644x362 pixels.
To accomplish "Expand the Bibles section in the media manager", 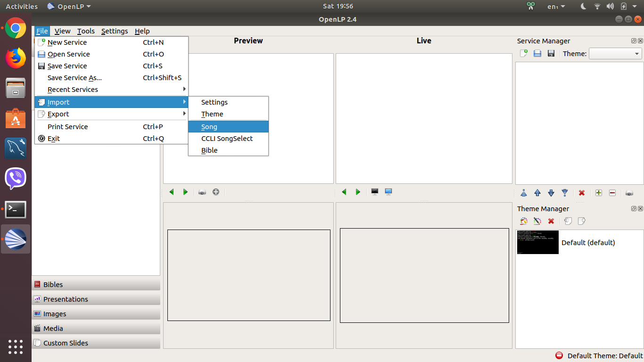I will [x=96, y=284].
